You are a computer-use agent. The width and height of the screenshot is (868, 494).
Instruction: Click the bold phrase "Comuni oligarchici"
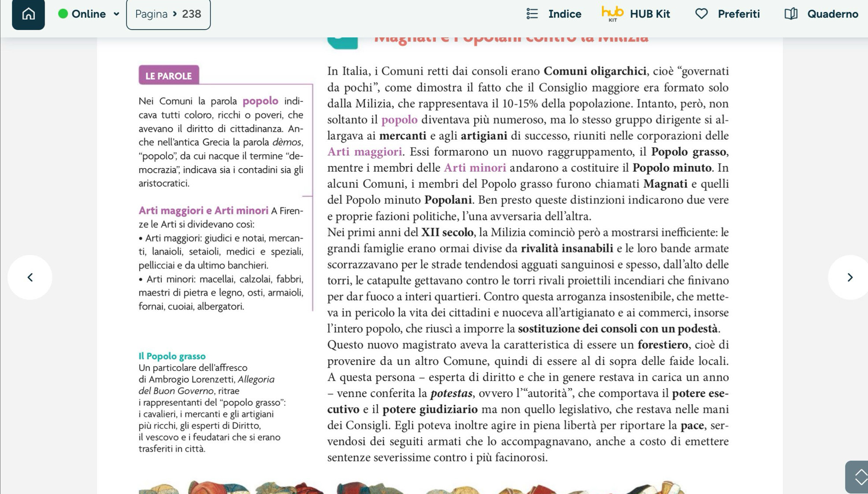(x=595, y=71)
